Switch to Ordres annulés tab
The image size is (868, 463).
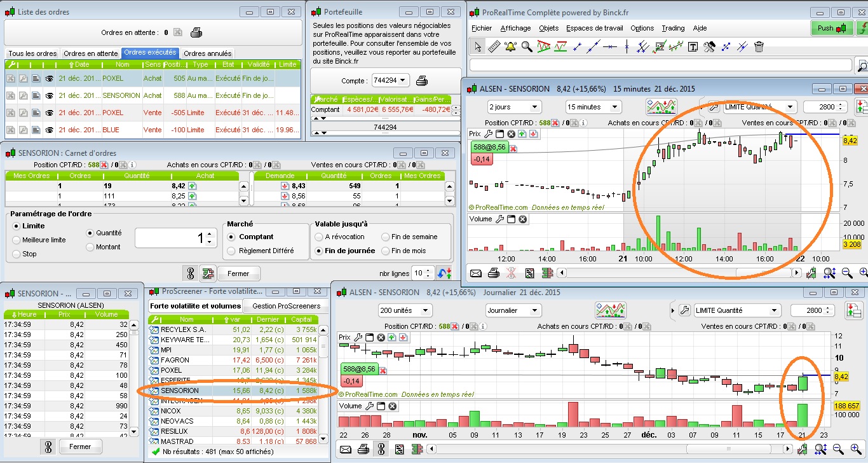pos(208,53)
